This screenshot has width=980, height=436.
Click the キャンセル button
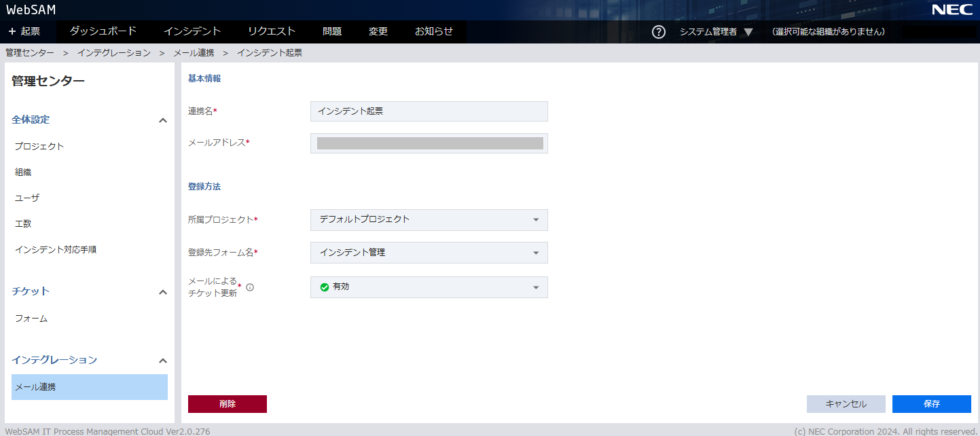pyautogui.click(x=846, y=404)
